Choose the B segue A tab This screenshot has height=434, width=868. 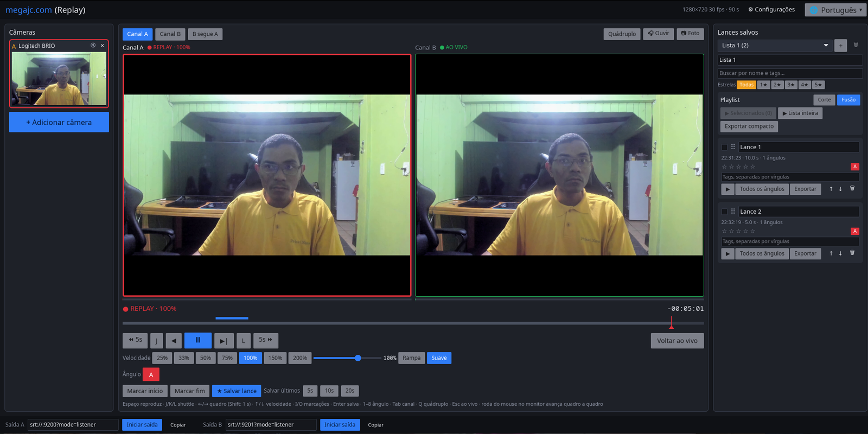click(205, 34)
